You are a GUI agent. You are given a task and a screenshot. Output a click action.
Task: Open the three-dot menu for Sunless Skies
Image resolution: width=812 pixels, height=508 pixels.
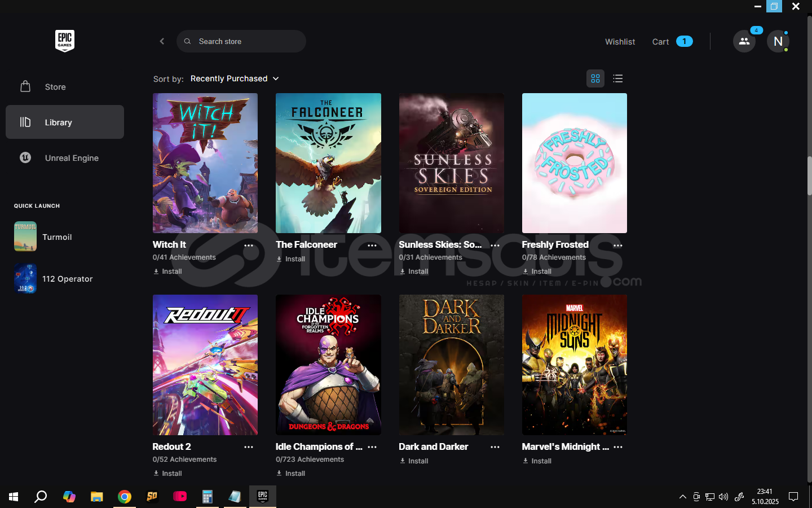(495, 246)
